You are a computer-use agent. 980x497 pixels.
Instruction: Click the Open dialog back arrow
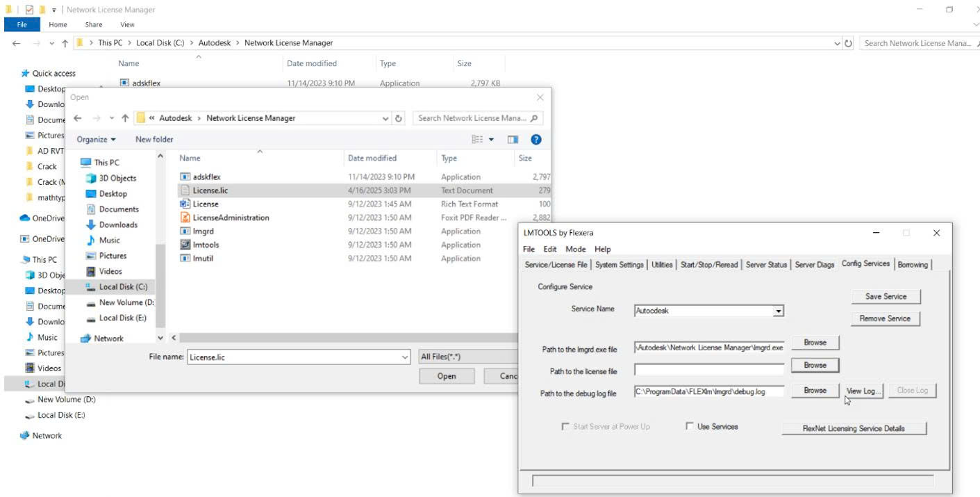tap(78, 118)
